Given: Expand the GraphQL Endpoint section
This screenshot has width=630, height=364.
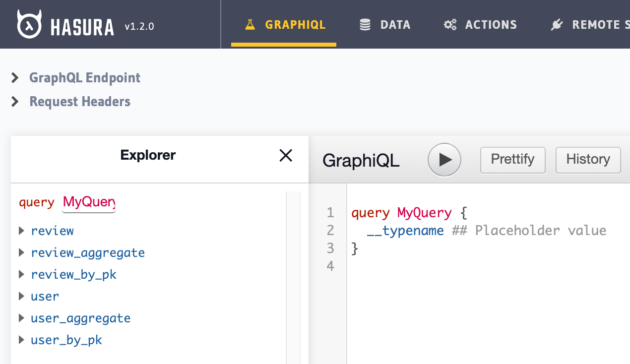Looking at the screenshot, I should pos(76,78).
